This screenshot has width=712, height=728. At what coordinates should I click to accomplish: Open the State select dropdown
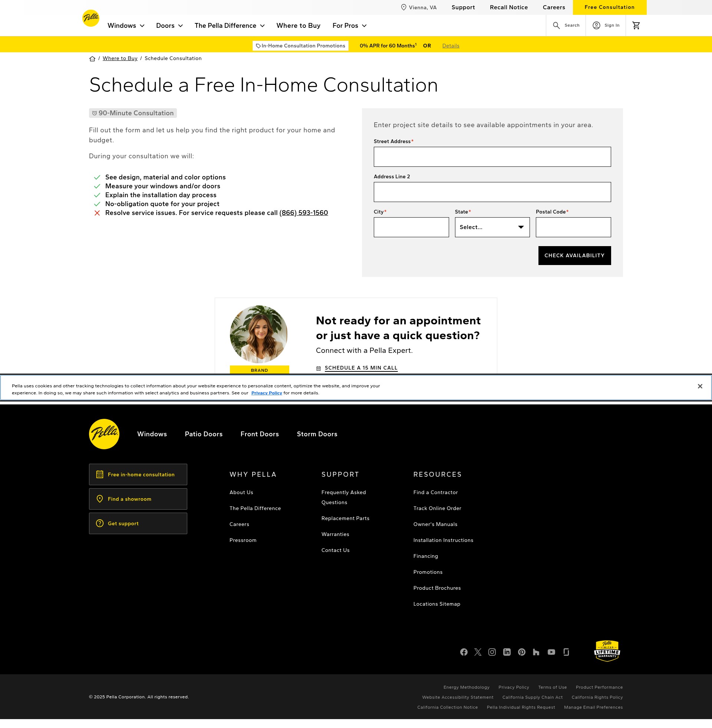[x=492, y=227]
